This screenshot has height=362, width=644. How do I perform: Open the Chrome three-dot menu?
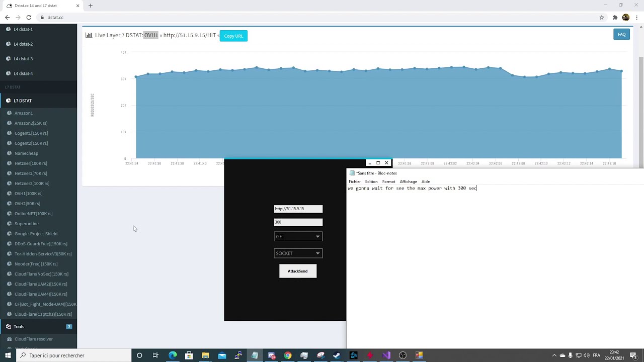tap(637, 17)
